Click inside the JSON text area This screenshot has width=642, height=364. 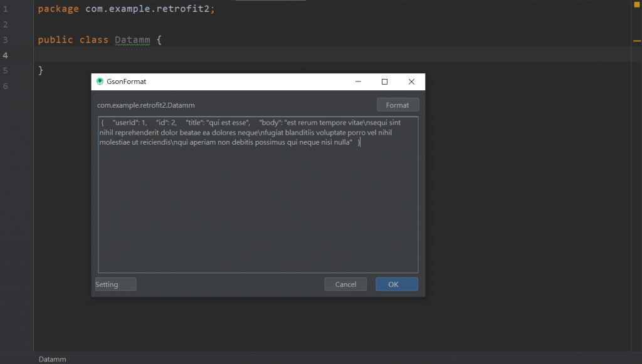coord(258,195)
